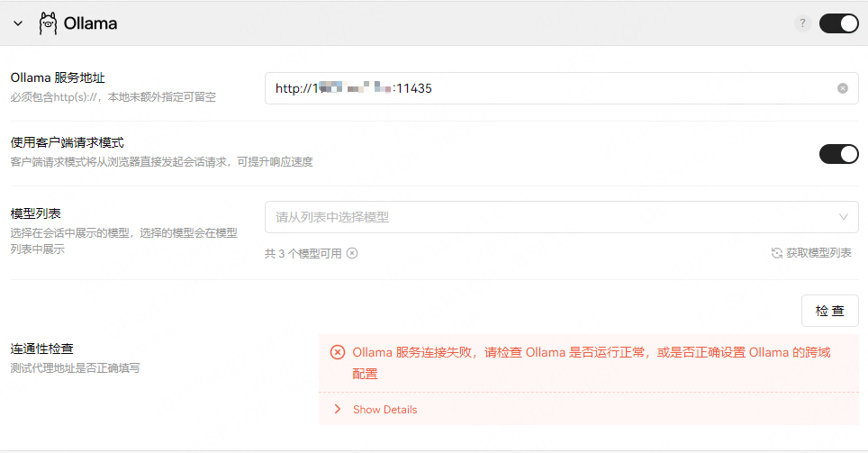Click the 共 3 个模型可用 text
This screenshot has width=868, height=453.
pyautogui.click(x=303, y=254)
